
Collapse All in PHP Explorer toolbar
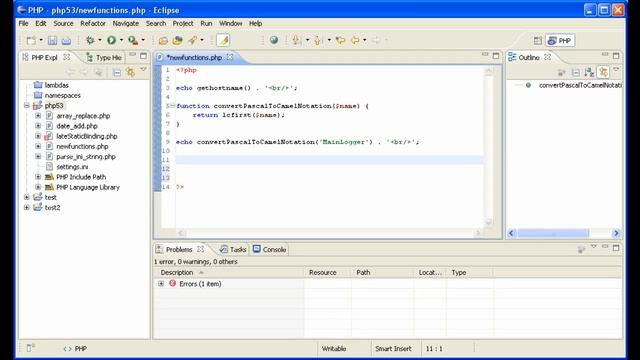[x=117, y=73]
